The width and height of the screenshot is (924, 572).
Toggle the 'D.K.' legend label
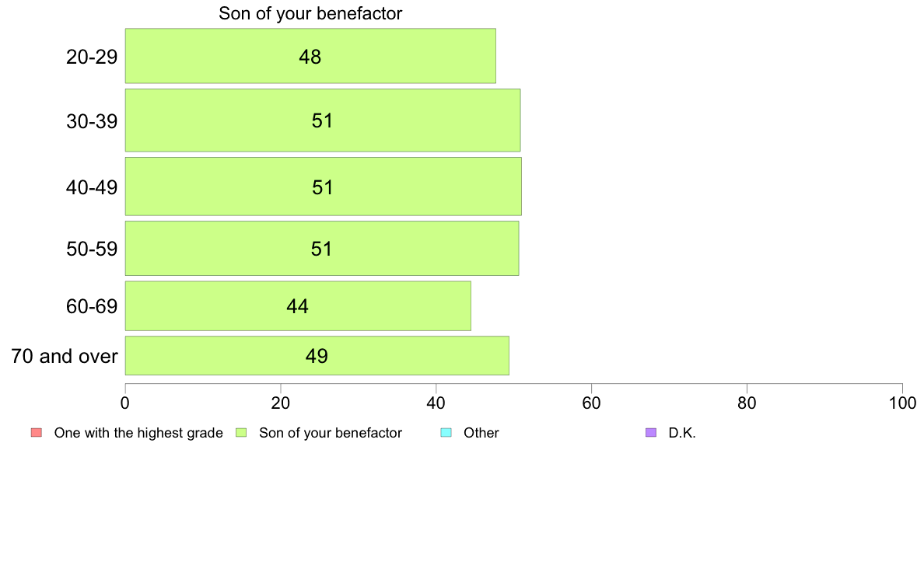[x=682, y=433]
